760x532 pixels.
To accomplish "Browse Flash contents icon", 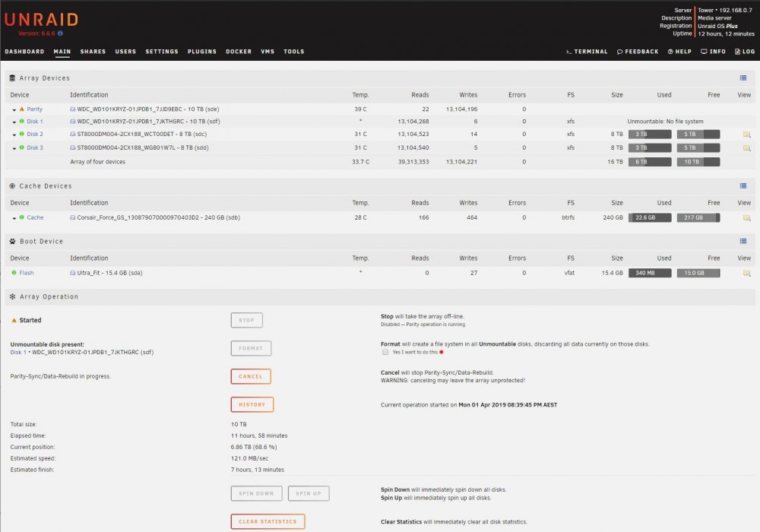I will 746,274.
